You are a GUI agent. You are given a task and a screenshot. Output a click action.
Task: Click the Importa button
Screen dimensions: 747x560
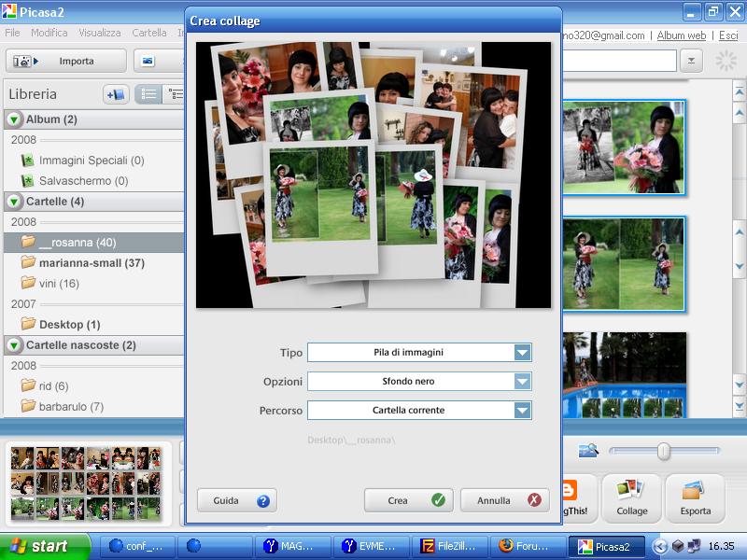tap(66, 61)
